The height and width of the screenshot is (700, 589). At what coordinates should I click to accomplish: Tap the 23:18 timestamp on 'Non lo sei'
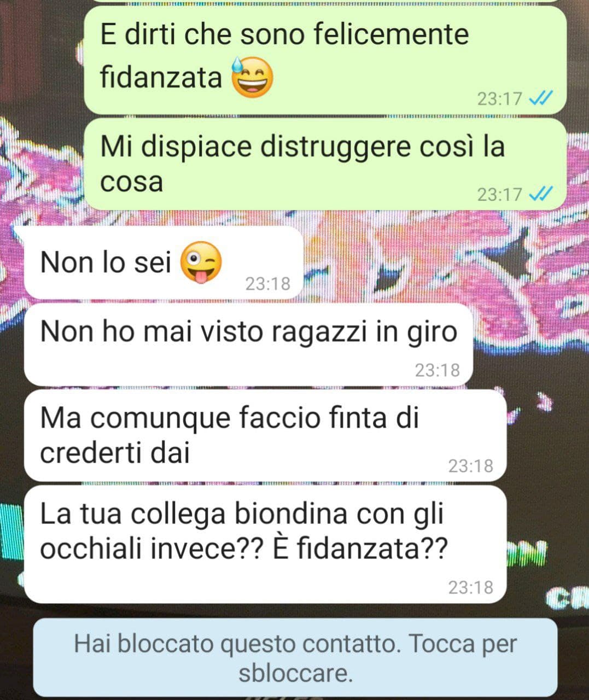pos(267,284)
